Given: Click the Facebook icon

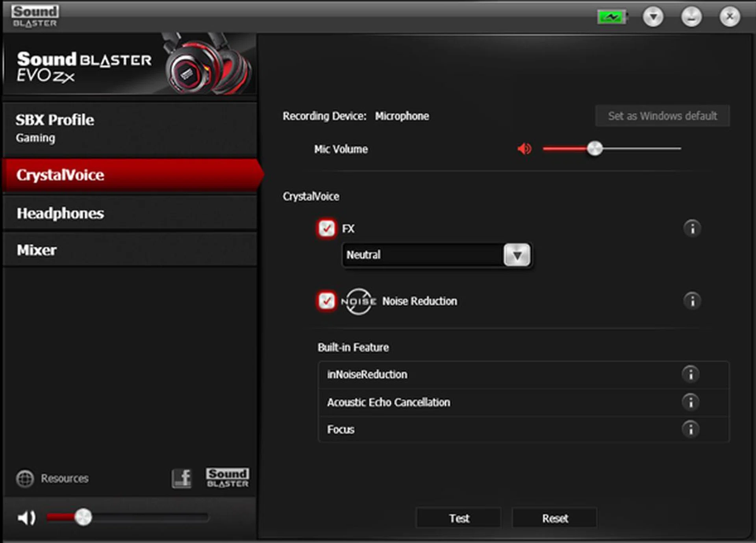Looking at the screenshot, I should pos(182,478).
